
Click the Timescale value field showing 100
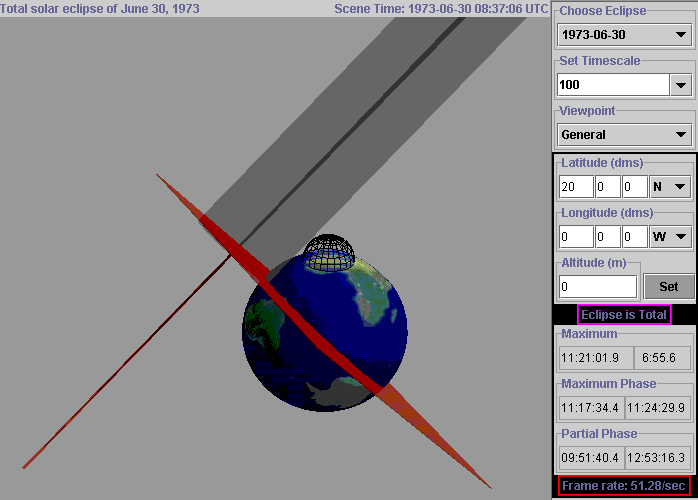pos(612,85)
